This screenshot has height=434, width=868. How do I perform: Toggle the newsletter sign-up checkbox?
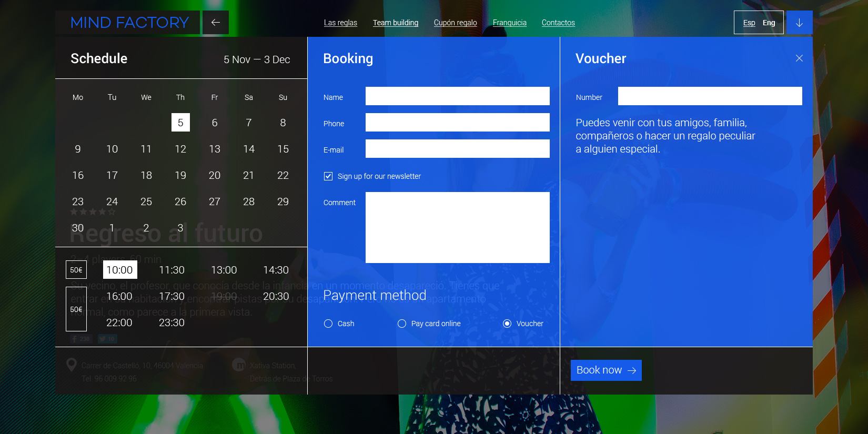click(x=328, y=176)
